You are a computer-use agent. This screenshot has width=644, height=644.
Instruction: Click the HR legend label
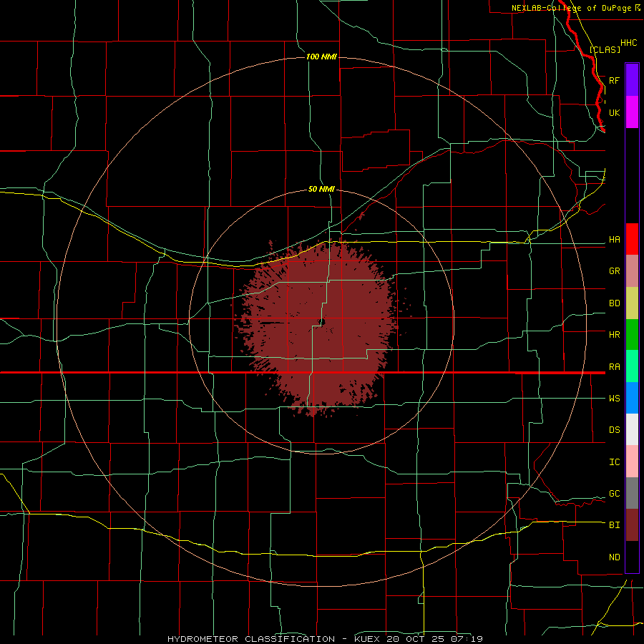pos(614,335)
